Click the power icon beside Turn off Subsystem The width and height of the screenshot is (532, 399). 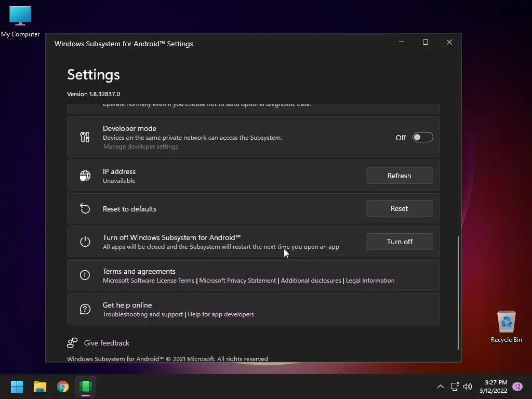pos(85,242)
